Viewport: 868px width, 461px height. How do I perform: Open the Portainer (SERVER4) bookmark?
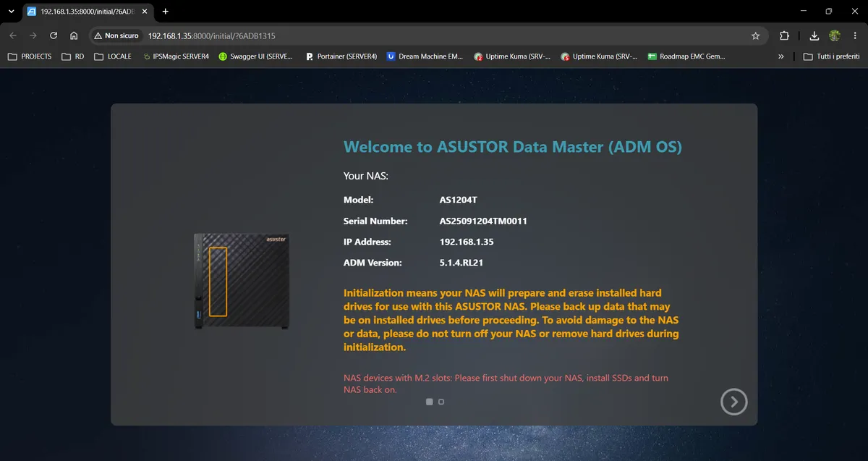341,56
